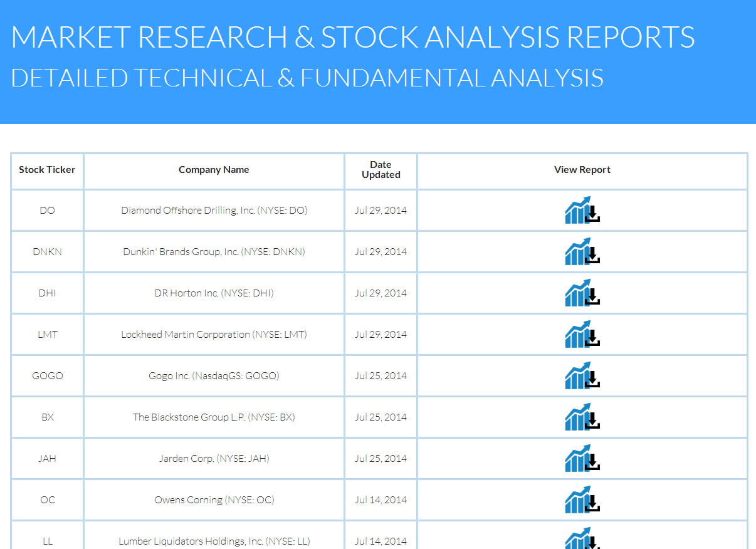Select the DHI ticker cell
This screenshot has height=549, width=756.
(x=47, y=293)
